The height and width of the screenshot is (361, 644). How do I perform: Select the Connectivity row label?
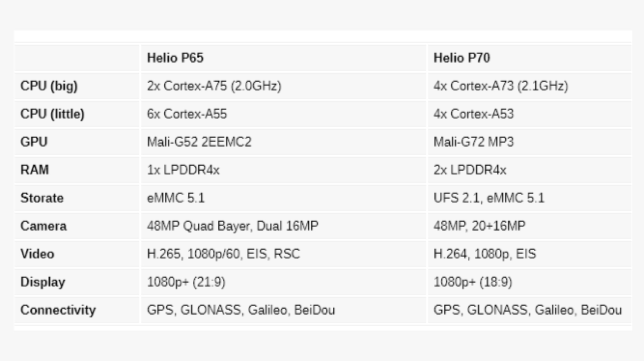pyautogui.click(x=58, y=310)
